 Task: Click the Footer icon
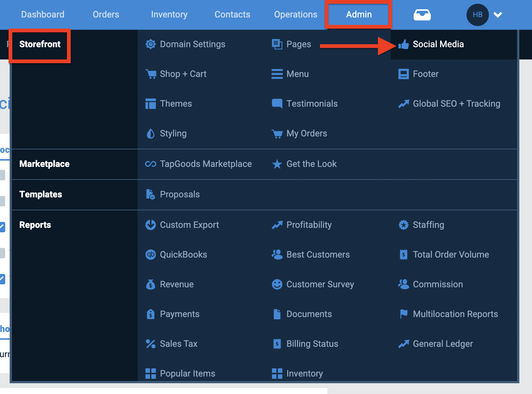pos(403,74)
